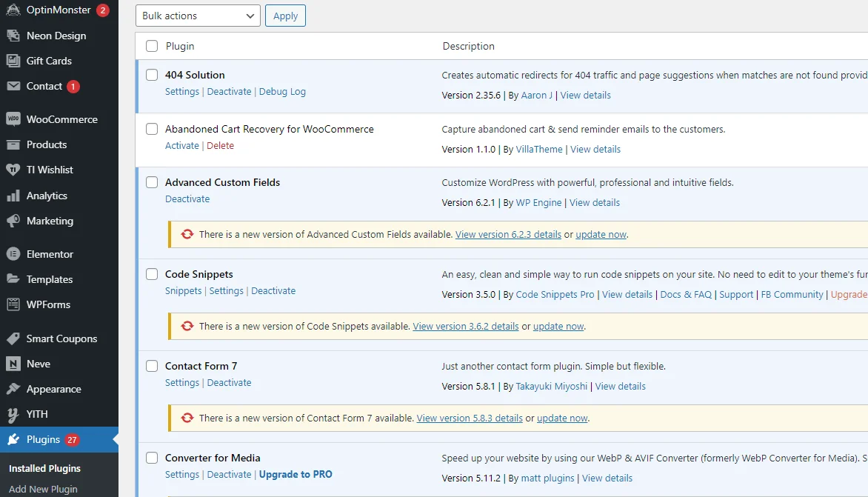Select the Contact Form 7 checkbox

pos(152,366)
